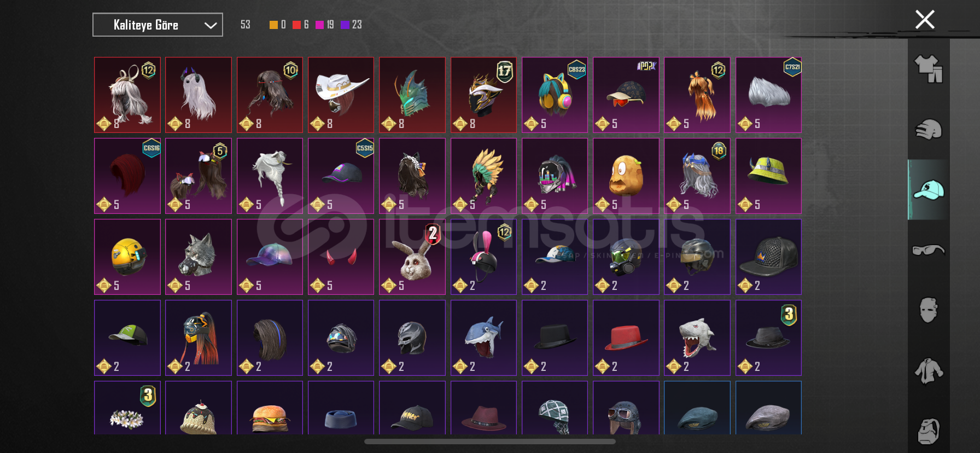Select the red fedora hat item
This screenshot has height=453, width=980.
626,338
